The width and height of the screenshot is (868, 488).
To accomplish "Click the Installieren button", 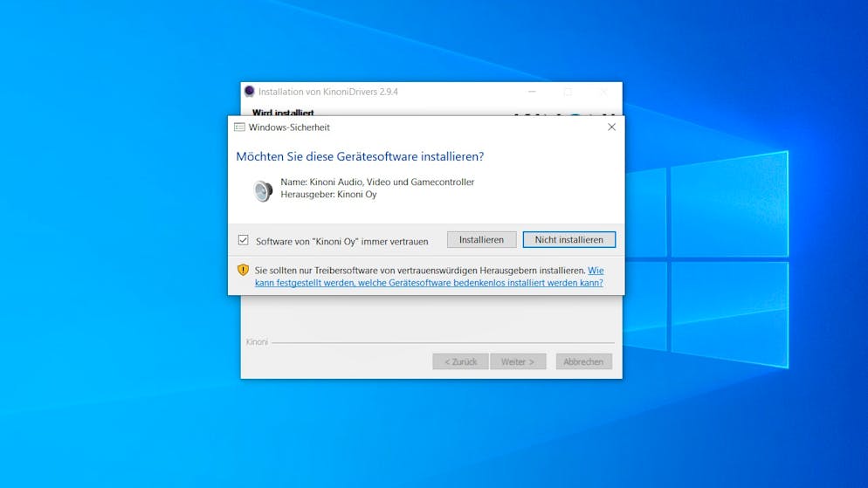I will [x=481, y=239].
